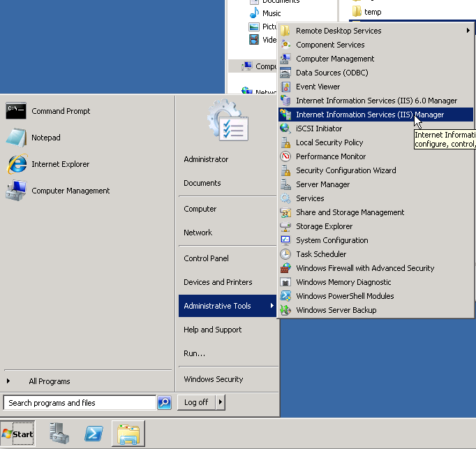
Task: Click the System Configuration icon
Action: (285, 240)
